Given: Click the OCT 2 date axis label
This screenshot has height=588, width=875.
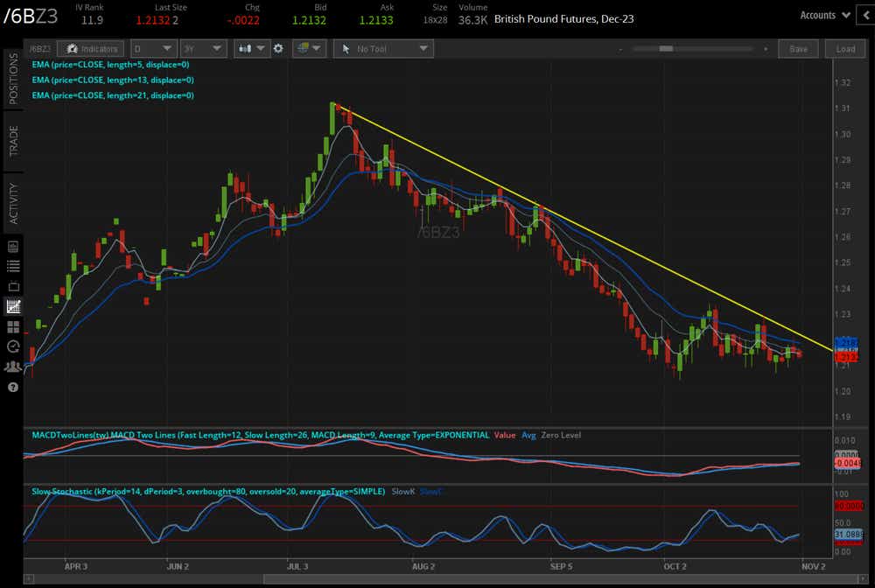Looking at the screenshot, I should pos(675,566).
